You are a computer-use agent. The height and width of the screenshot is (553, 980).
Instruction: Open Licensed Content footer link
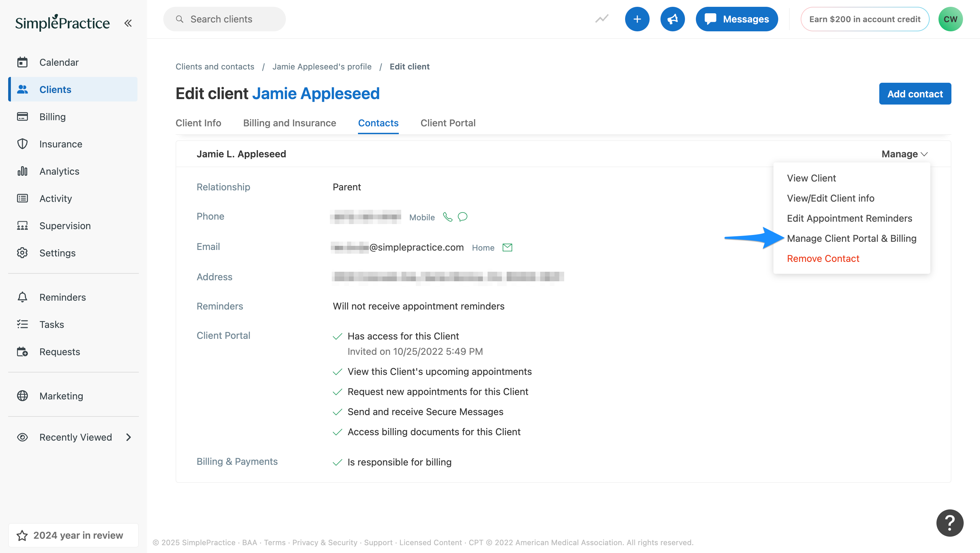click(430, 542)
